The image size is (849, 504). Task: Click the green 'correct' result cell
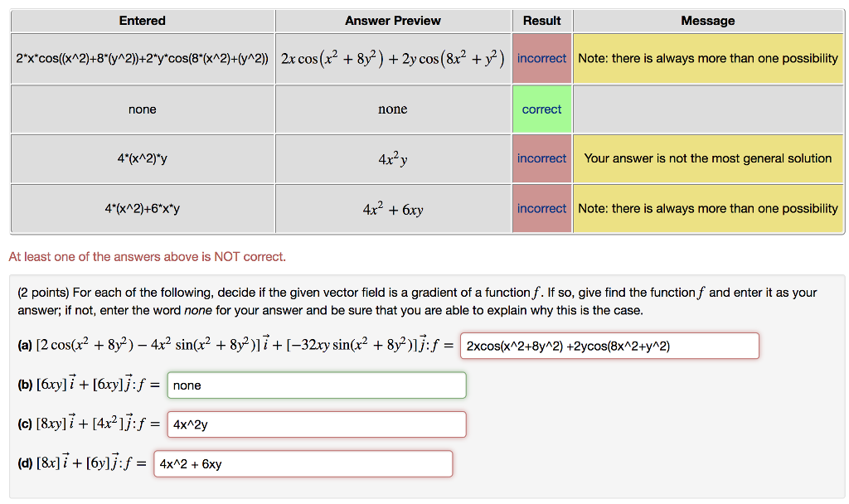tap(541, 109)
